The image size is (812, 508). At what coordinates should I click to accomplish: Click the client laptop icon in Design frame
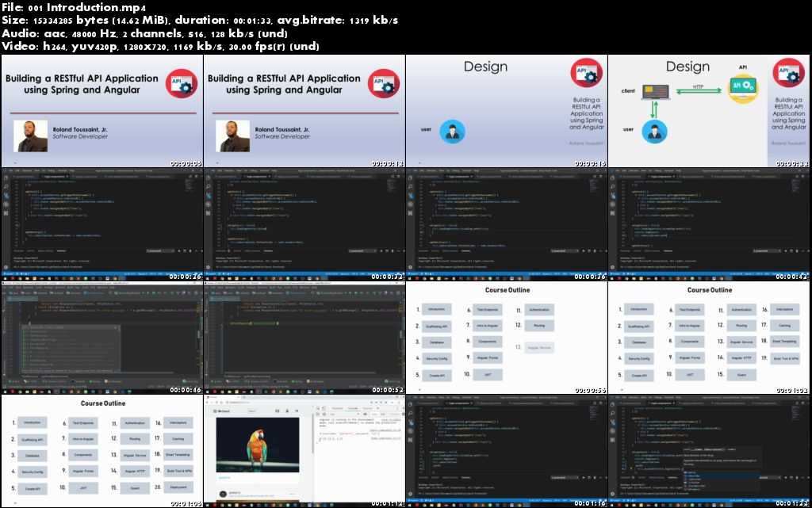pos(656,92)
